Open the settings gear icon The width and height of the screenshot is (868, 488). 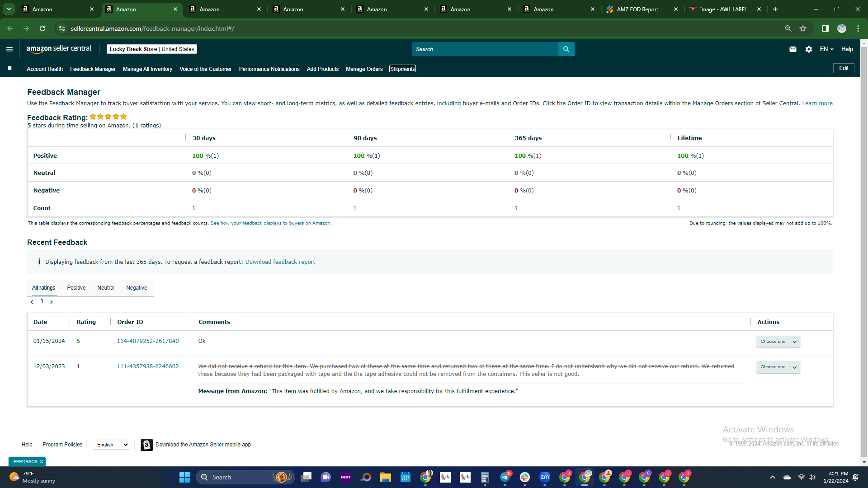click(x=809, y=49)
